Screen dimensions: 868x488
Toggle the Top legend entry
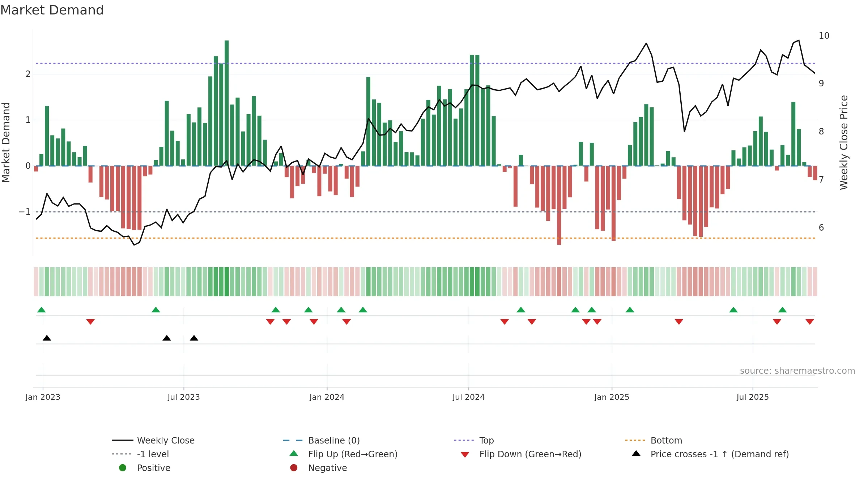474,440
